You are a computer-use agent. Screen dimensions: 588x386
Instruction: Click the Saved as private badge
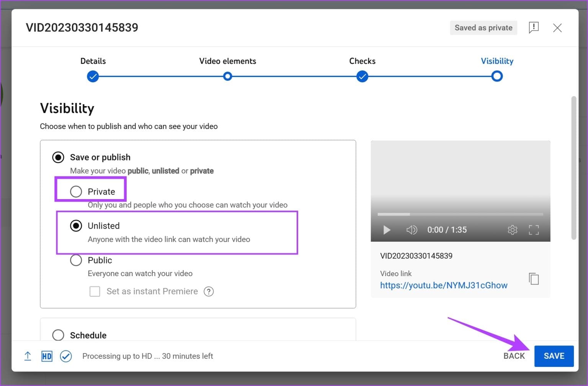point(483,28)
